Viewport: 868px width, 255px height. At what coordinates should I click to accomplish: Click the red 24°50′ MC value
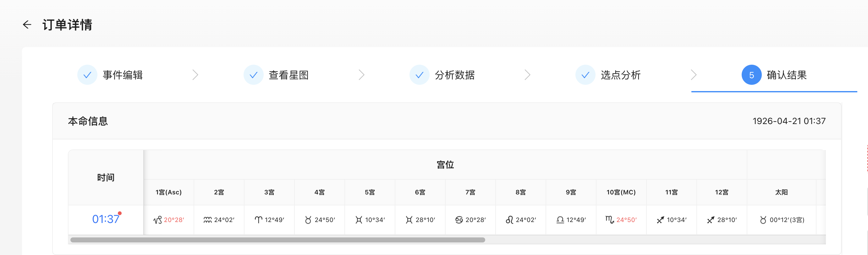coord(626,220)
